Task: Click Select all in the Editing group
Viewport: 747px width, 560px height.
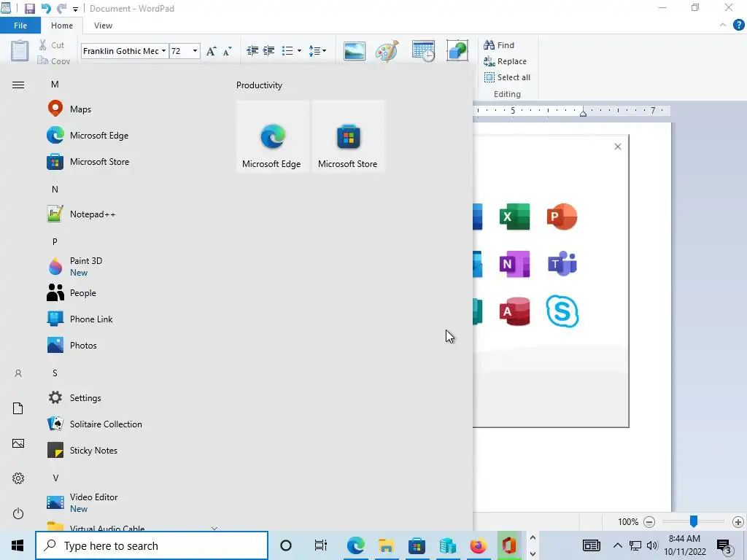Action: [x=507, y=77]
